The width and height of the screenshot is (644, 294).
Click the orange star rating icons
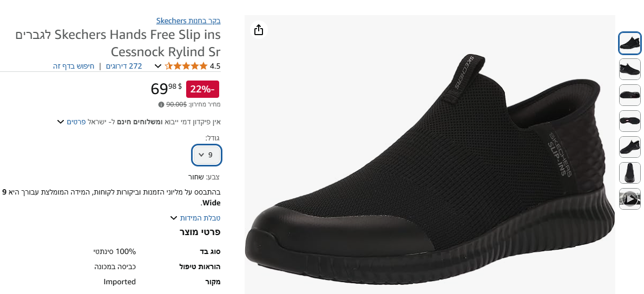click(186, 66)
